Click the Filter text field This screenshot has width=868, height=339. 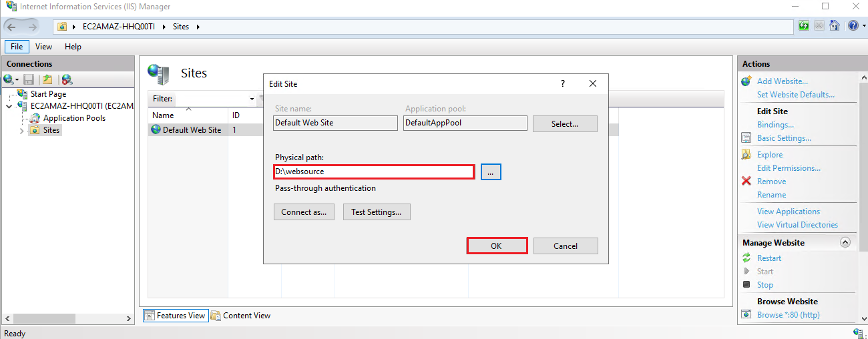click(x=211, y=99)
